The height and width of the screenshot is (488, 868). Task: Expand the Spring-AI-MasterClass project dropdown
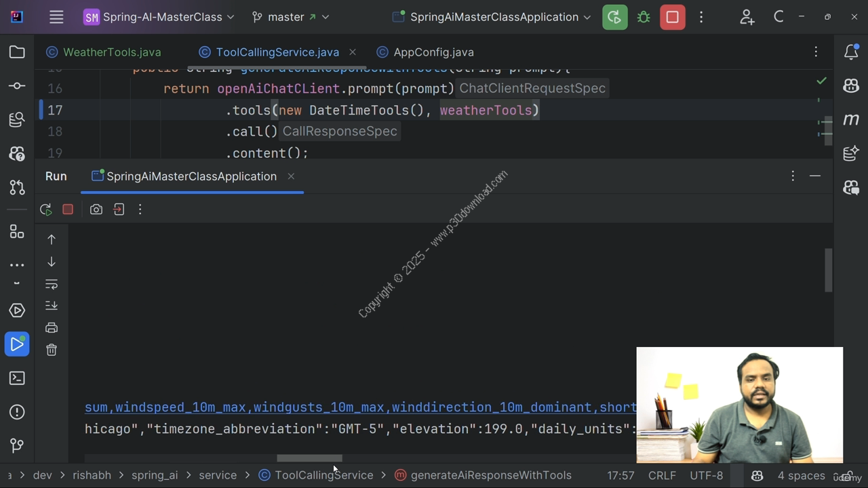[159, 17]
